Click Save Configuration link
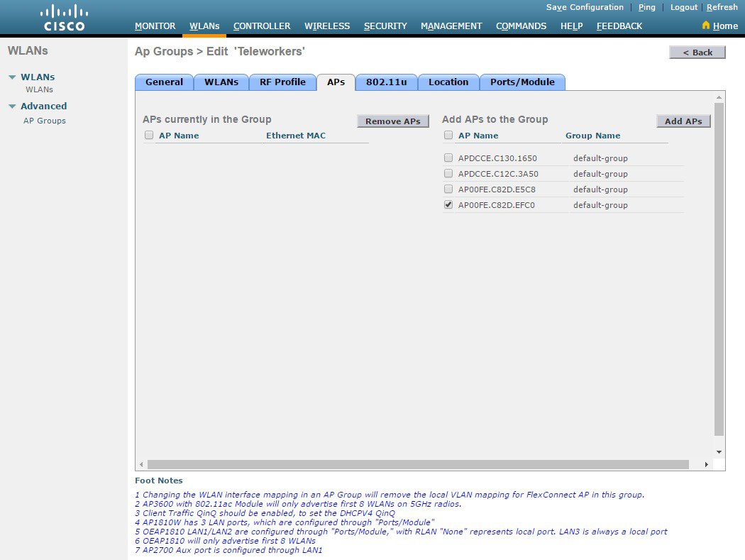The image size is (745, 560). point(585,7)
